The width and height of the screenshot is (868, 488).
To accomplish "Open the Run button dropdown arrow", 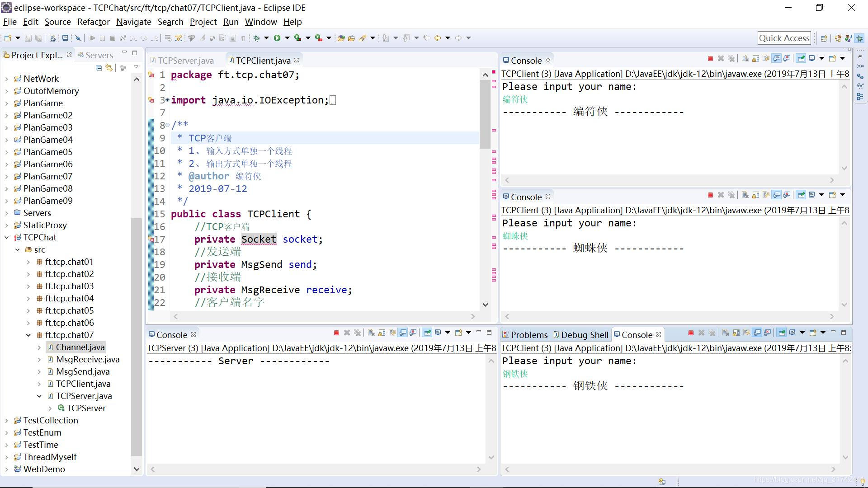I will click(x=287, y=38).
